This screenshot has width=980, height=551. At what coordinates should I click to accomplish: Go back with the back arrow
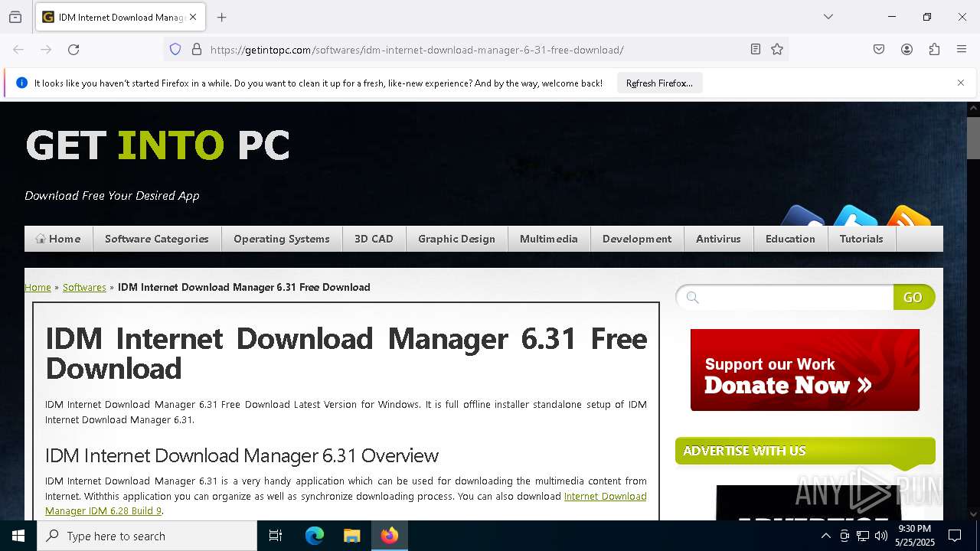coord(18,50)
